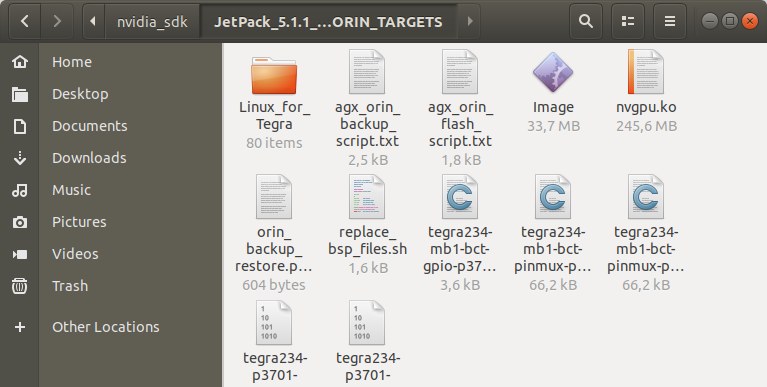Click the Videos sidebar film icon
Screen dimensions: 767x387
(x=20, y=254)
